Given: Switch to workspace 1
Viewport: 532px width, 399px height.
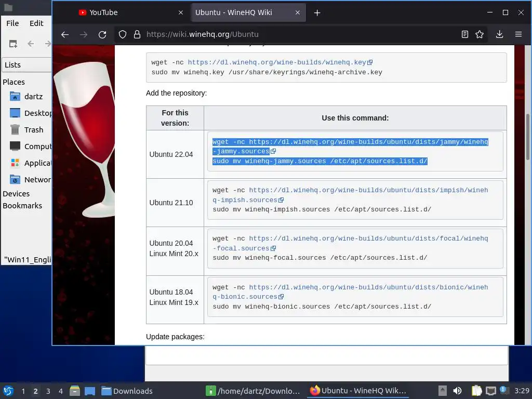Looking at the screenshot, I should coord(23,391).
